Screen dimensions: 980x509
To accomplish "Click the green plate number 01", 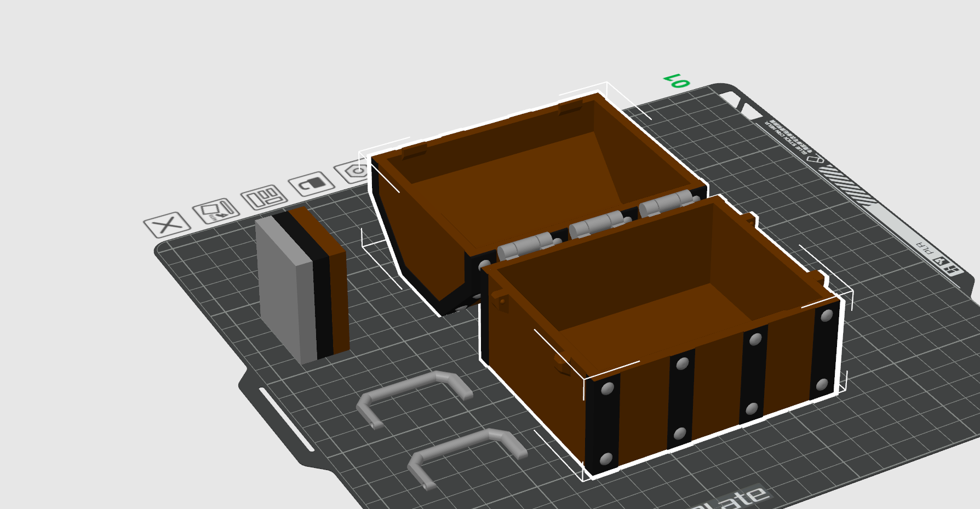I will click(x=676, y=81).
